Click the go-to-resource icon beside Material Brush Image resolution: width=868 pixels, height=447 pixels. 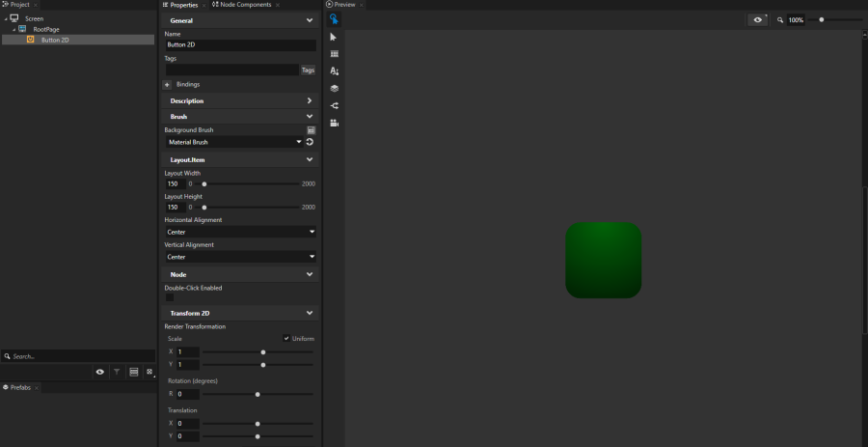point(311,142)
